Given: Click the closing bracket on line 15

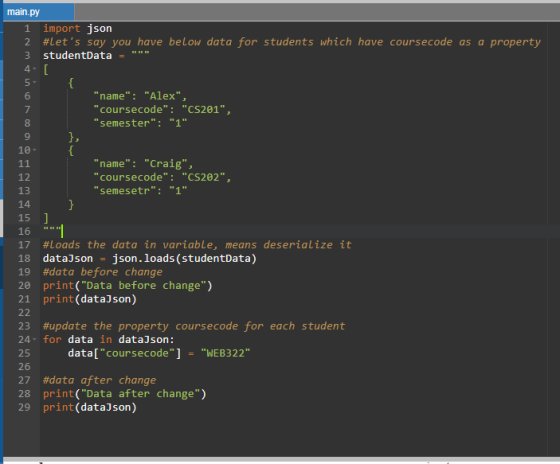Looking at the screenshot, I should tap(46, 218).
